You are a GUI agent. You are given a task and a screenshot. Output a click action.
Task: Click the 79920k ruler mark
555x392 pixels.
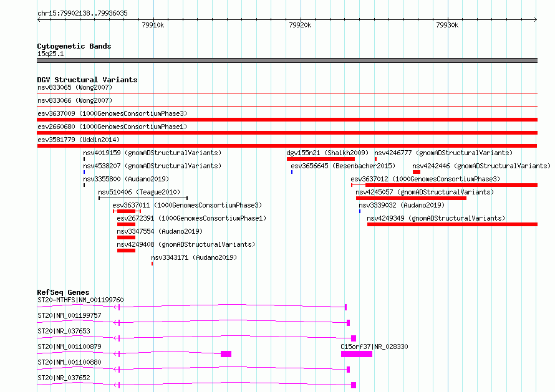[x=300, y=25]
